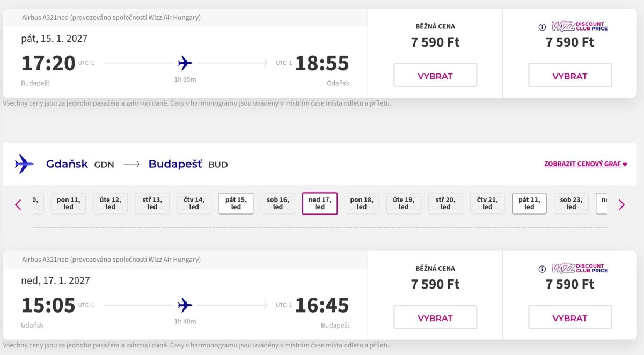The image size is (644, 355).
Task: Click the pon 18, led date tab
Action: tap(362, 203)
